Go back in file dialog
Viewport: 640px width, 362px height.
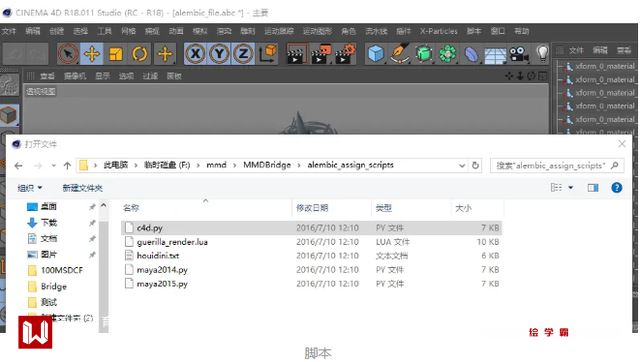18,165
